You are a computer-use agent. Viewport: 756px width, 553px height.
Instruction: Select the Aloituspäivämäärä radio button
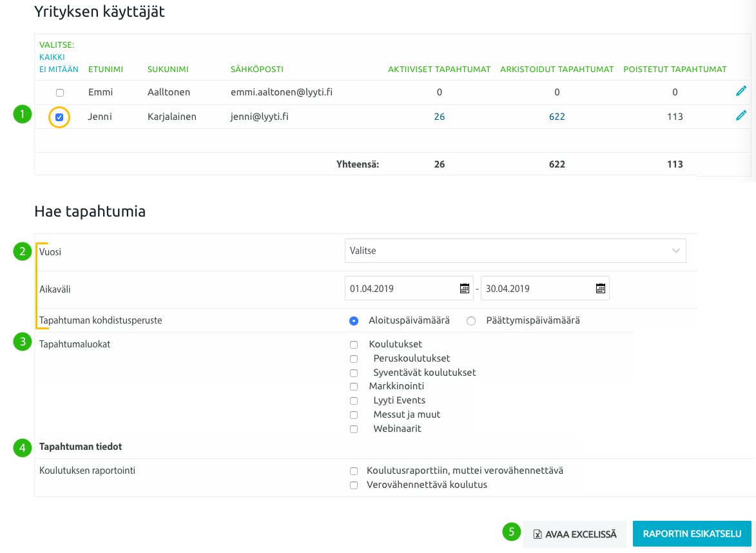[x=353, y=321]
